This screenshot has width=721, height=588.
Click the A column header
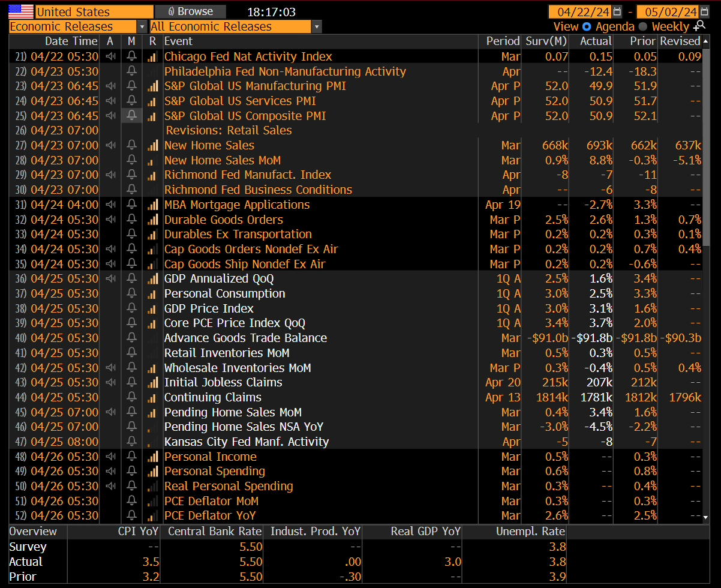(110, 41)
